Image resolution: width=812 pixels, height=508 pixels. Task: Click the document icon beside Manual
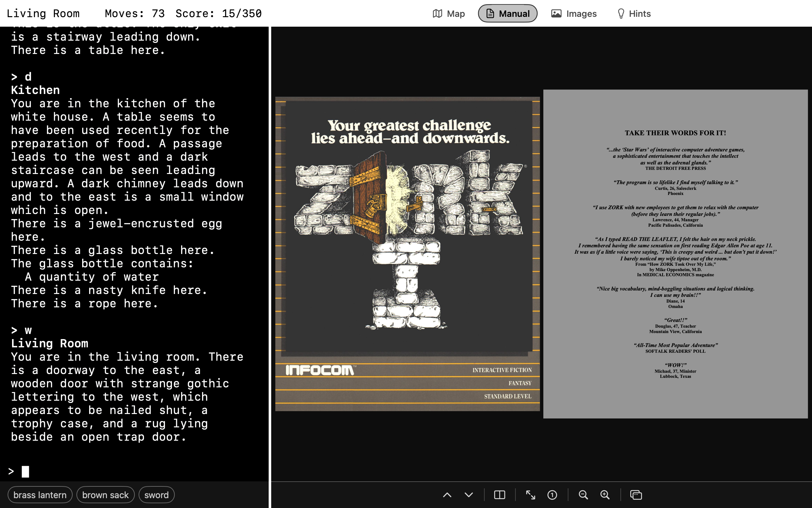point(490,13)
